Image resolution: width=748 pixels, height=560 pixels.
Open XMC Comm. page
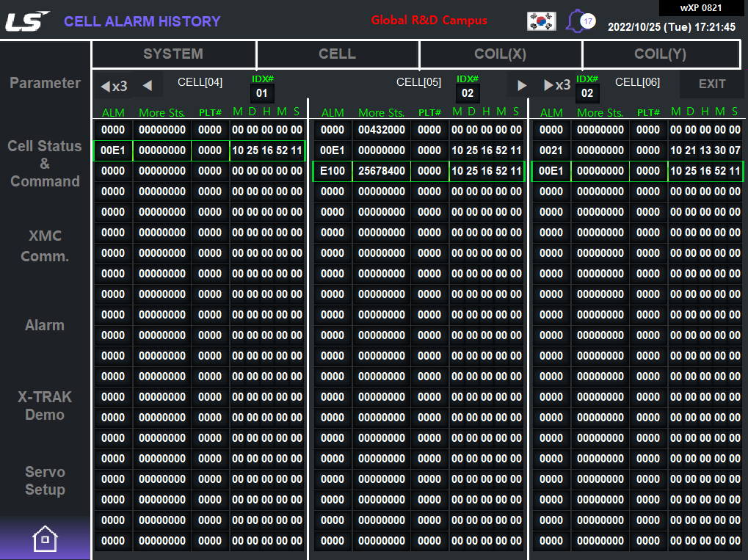[45, 246]
